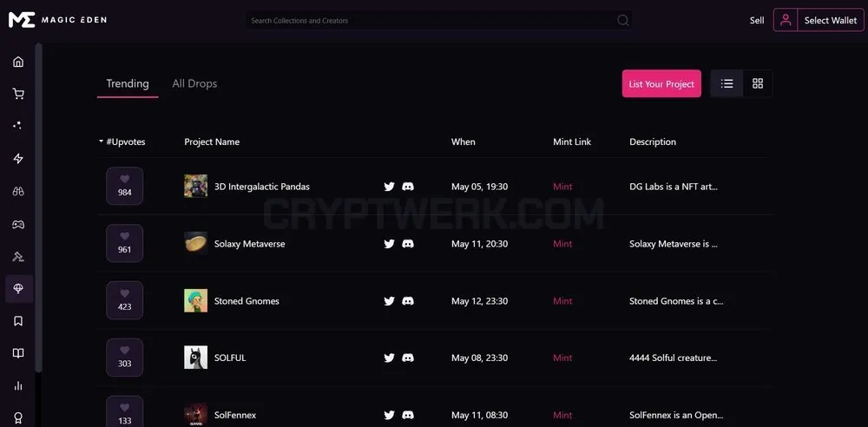Open Twitter for Stoned Gnomes
This screenshot has width=868, height=427.
[390, 301]
